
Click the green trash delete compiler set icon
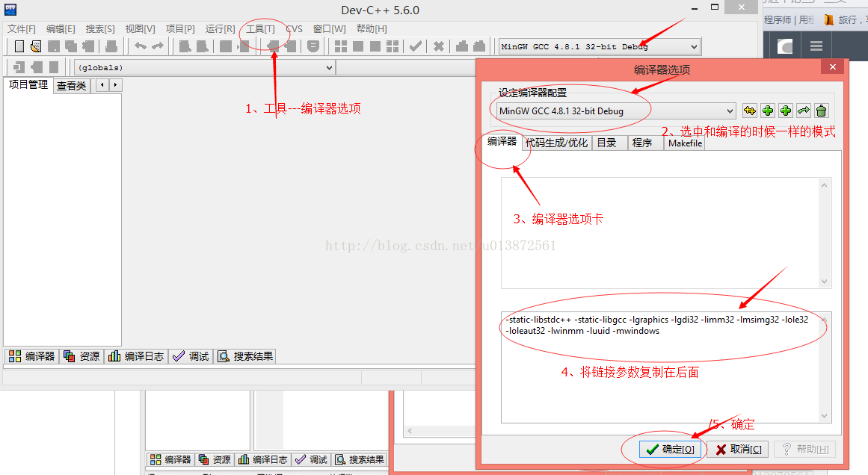coord(822,111)
